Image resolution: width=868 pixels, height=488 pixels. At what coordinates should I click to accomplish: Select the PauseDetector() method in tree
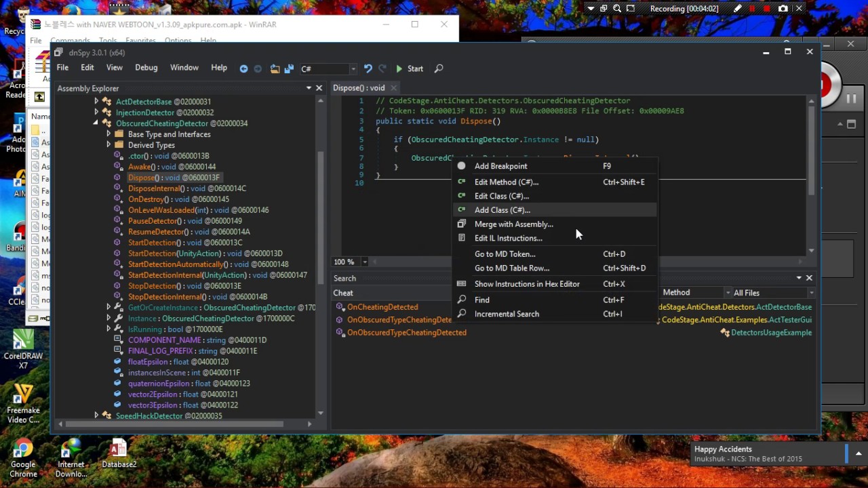pos(185,221)
